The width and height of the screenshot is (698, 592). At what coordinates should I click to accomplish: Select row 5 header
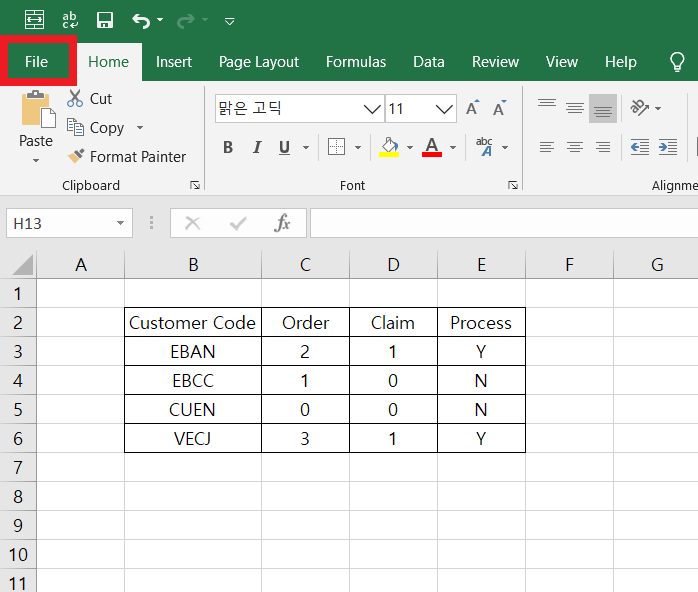tap(18, 410)
